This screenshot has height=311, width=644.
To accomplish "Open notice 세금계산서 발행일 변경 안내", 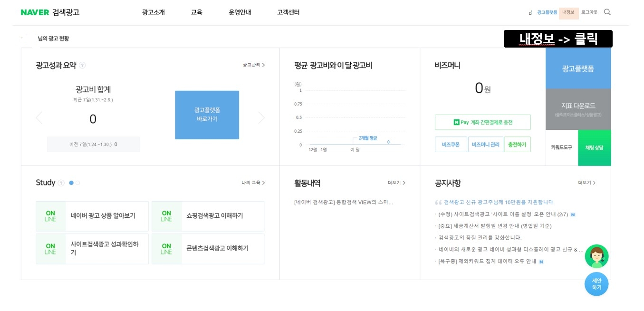I will [495, 226].
